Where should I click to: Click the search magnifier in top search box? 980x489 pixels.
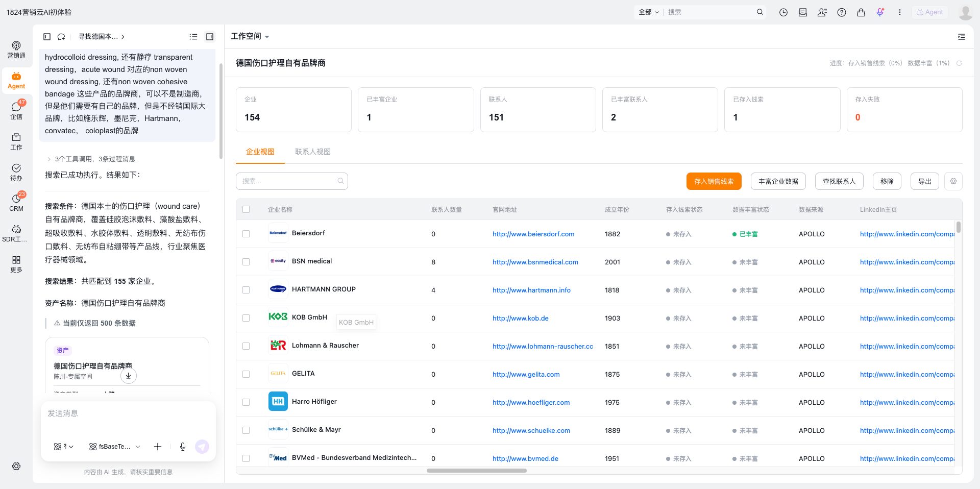(x=760, y=12)
